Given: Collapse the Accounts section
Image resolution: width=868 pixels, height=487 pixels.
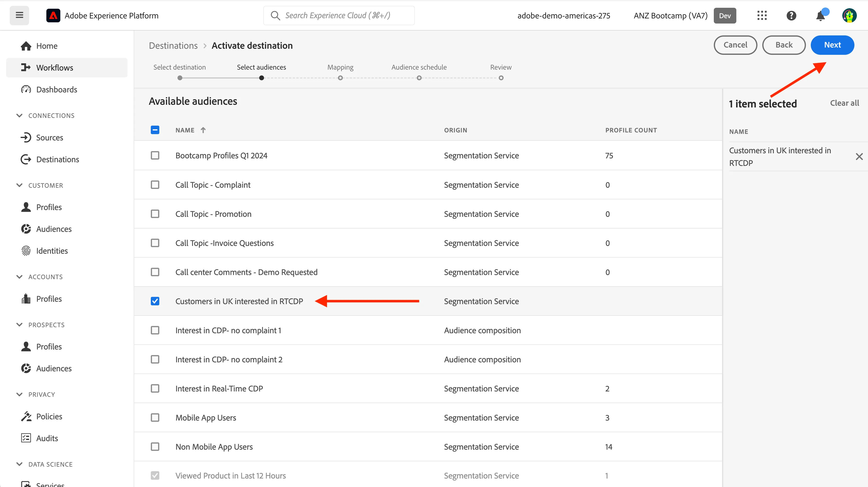Looking at the screenshot, I should pyautogui.click(x=20, y=277).
